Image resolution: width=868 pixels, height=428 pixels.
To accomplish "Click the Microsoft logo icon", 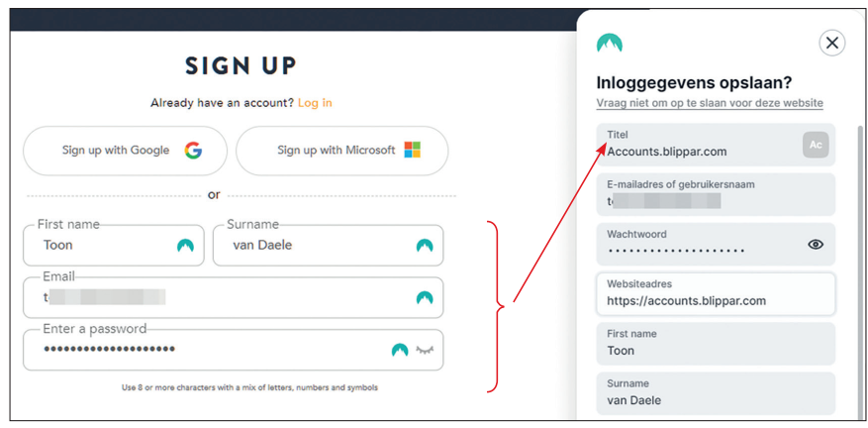I will 413,150.
